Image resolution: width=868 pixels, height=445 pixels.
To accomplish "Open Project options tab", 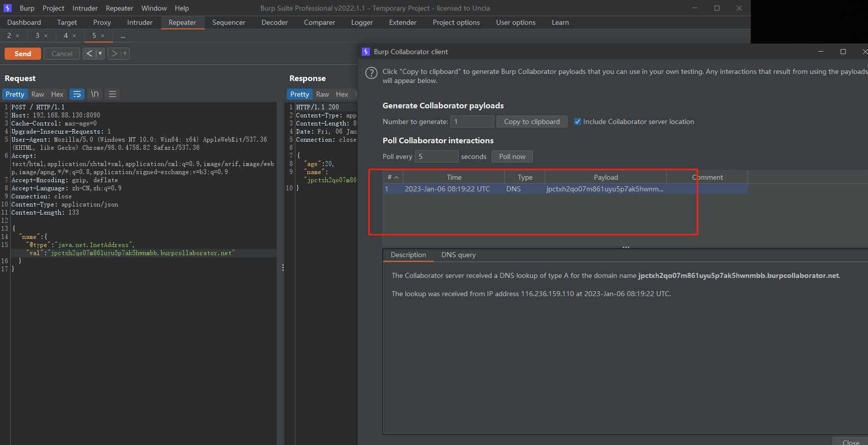I will coord(456,22).
